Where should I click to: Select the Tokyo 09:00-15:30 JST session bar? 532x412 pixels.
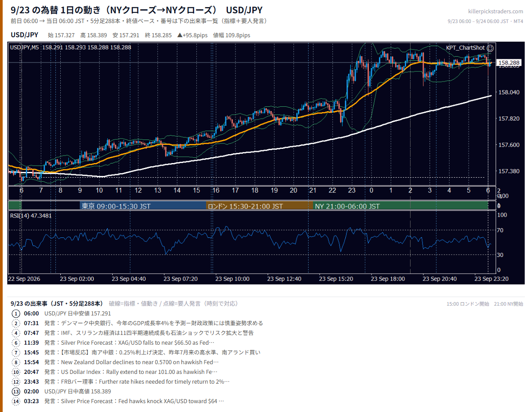tap(143, 206)
